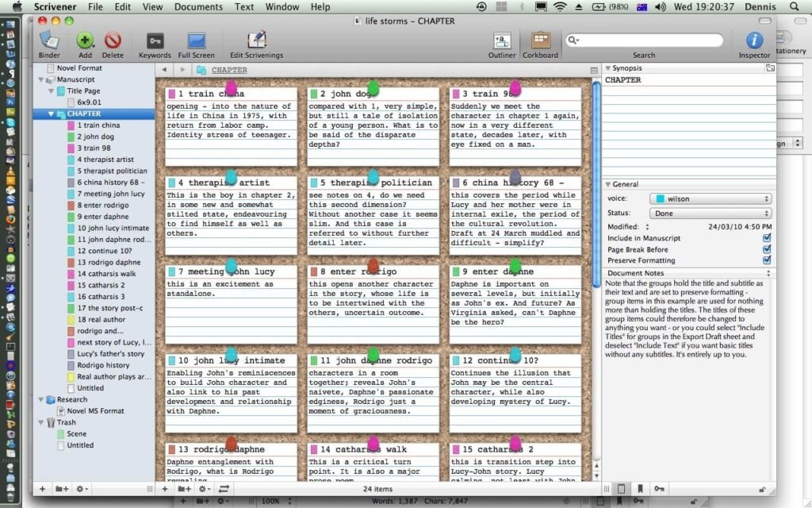Switch to the Outliner view icon
The width and height of the screenshot is (812, 508).
[502, 41]
